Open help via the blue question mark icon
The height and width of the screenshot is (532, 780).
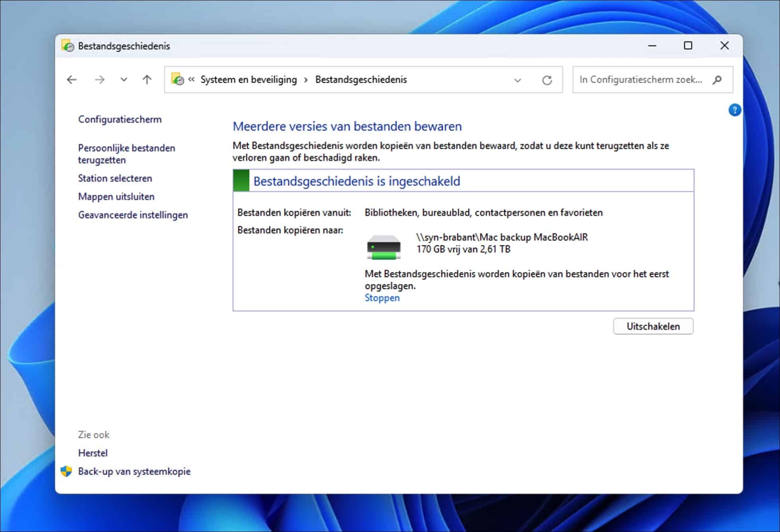click(735, 110)
